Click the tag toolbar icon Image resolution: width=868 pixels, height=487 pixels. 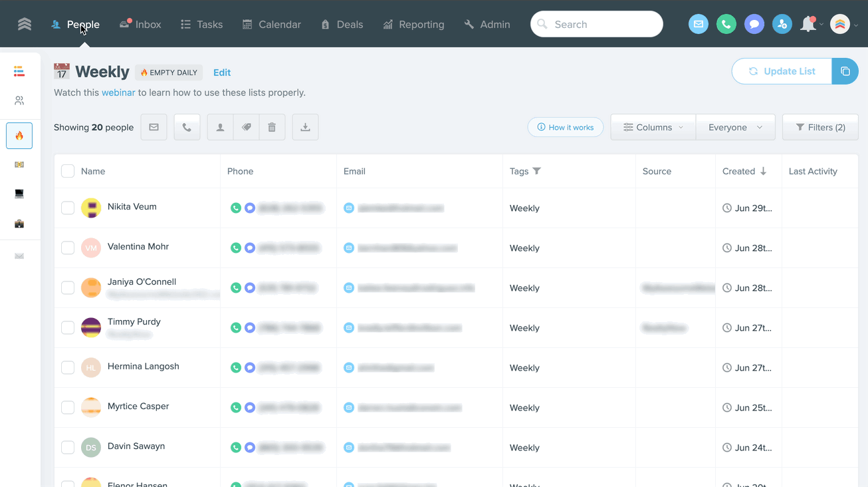[x=246, y=127]
